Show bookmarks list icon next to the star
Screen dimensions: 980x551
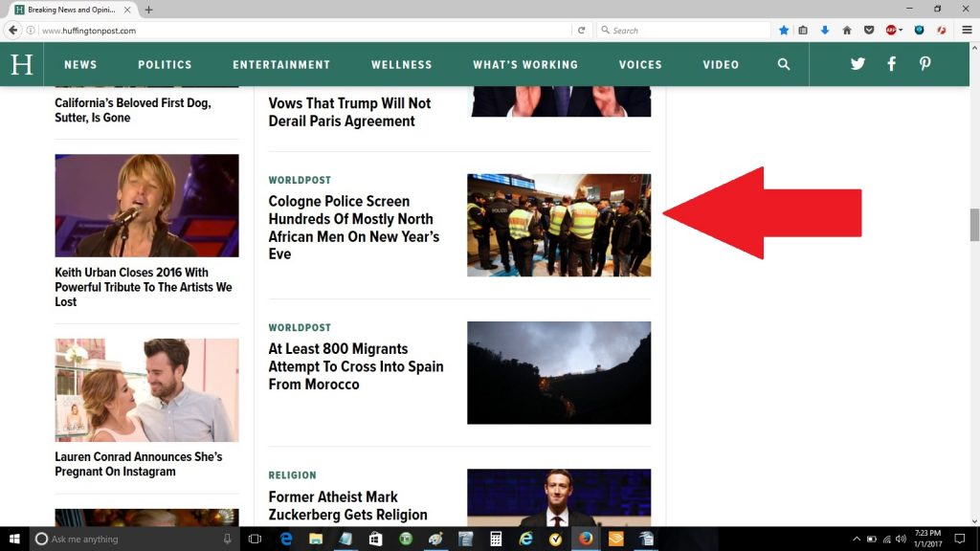click(803, 30)
